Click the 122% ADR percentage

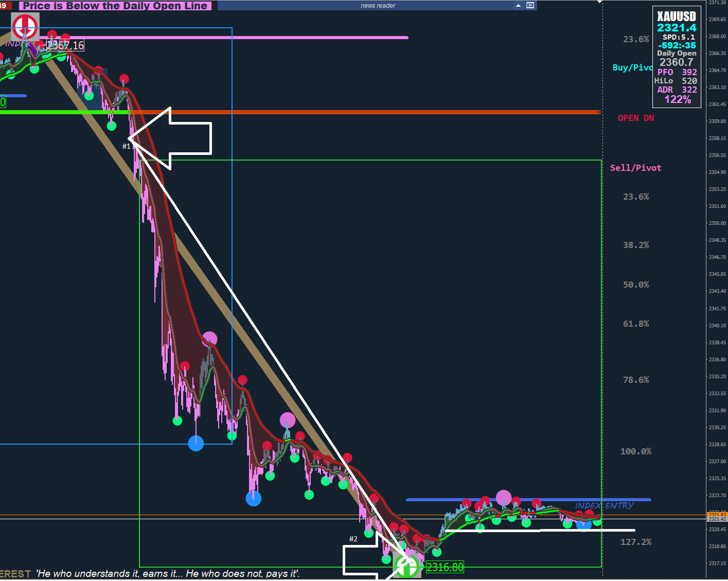678,99
